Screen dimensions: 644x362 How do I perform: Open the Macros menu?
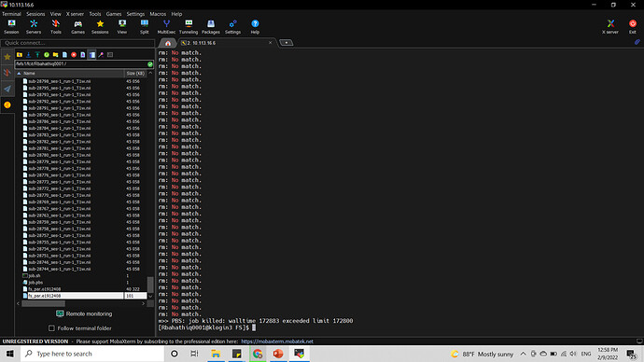point(158,14)
